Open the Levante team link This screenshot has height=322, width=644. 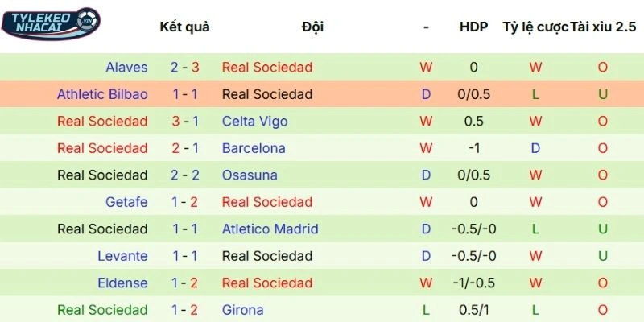pos(122,256)
